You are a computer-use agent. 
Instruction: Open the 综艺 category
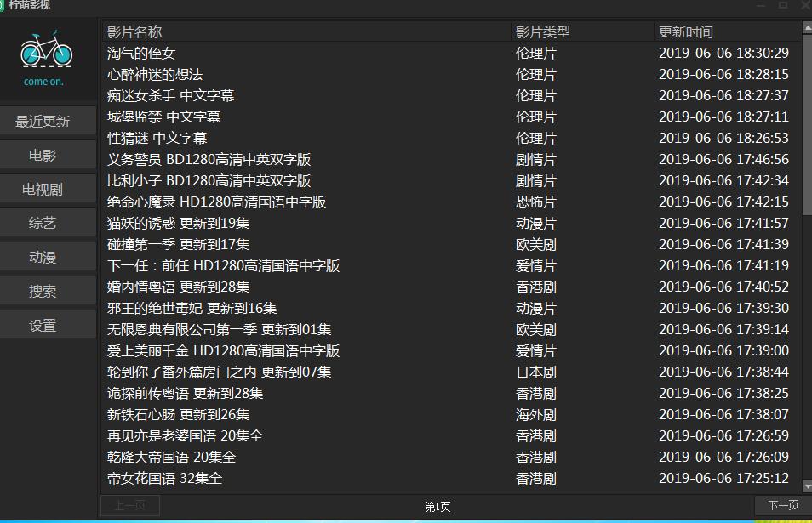[x=48, y=223]
